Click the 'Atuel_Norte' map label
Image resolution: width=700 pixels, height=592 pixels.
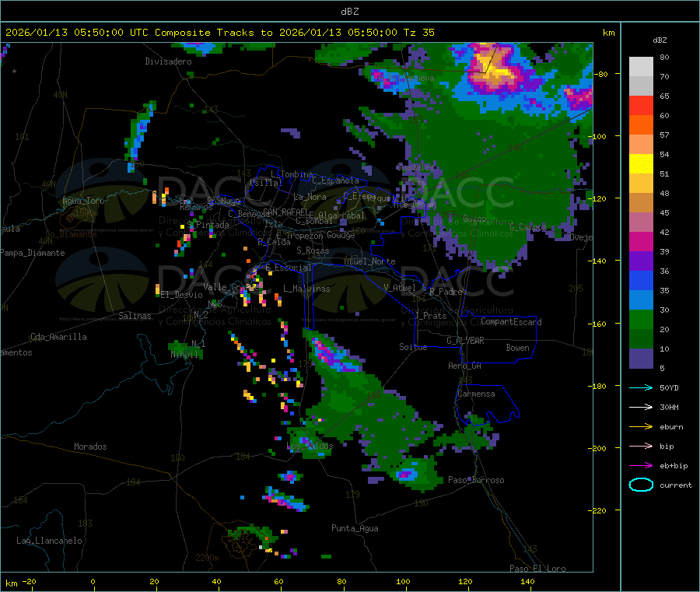[369, 261]
